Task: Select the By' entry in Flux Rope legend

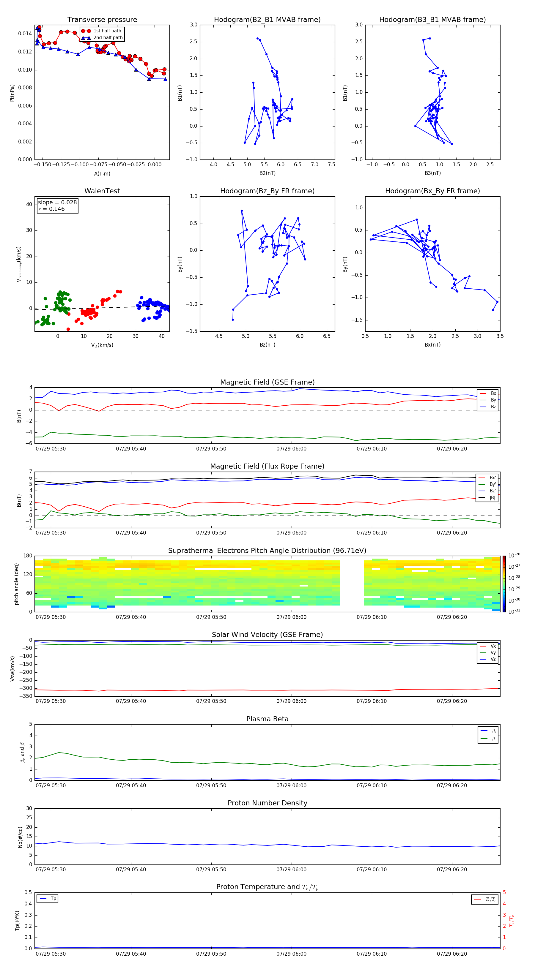Action: click(x=487, y=485)
